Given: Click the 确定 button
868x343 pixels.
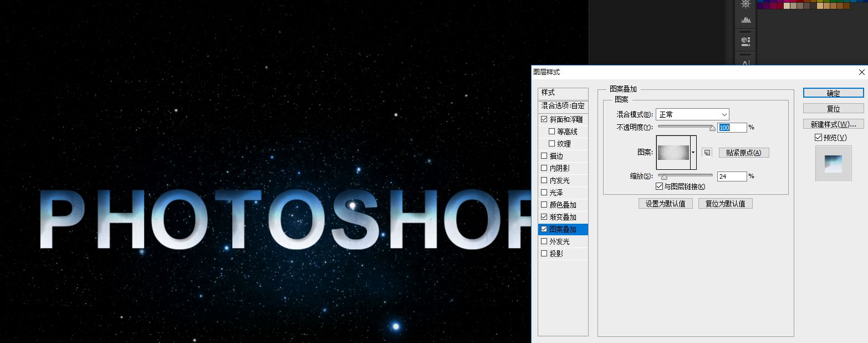Looking at the screenshot, I should [833, 93].
